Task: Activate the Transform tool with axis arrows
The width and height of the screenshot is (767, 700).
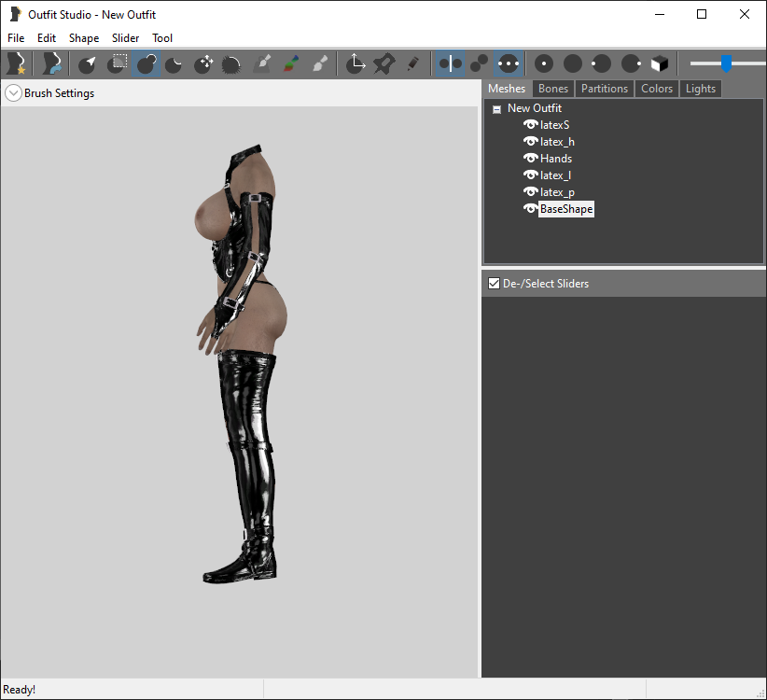Action: click(x=356, y=63)
